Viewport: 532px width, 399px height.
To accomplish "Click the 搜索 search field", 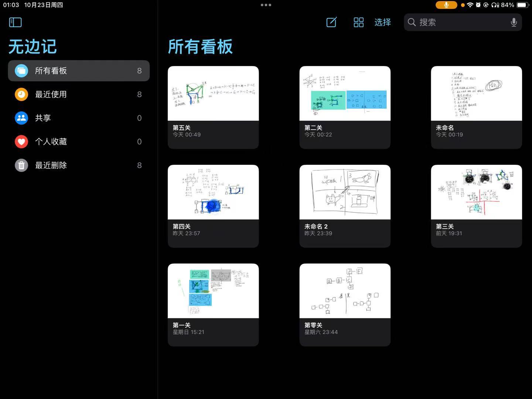I will click(458, 22).
